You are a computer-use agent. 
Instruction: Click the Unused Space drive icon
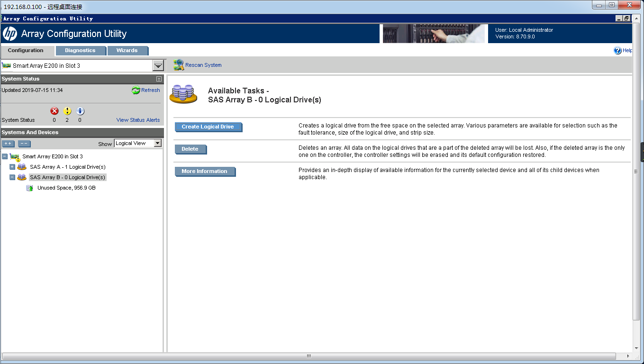(x=29, y=188)
